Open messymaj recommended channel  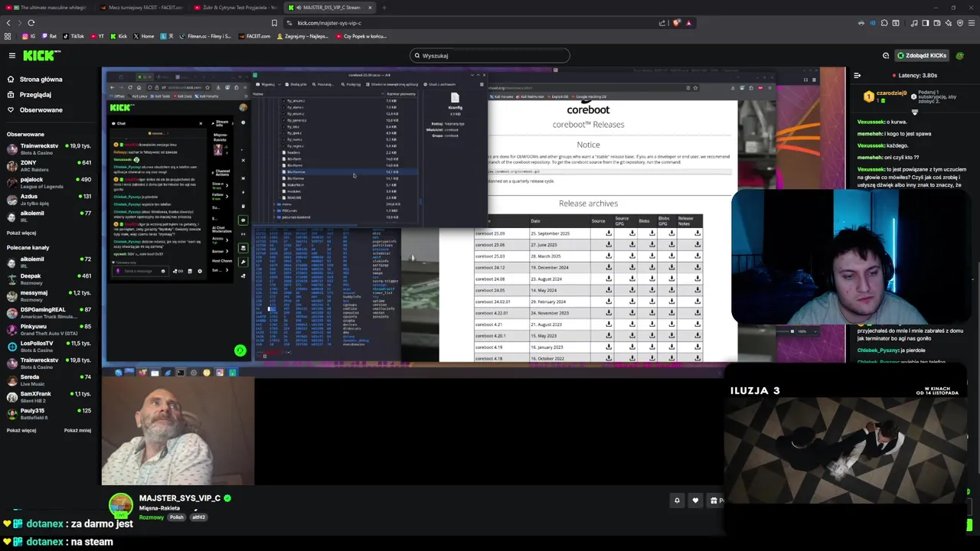49,295
